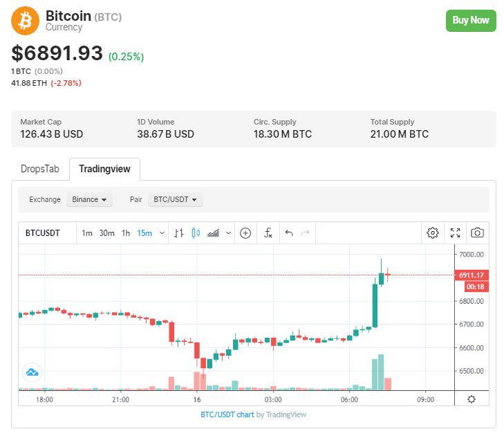Select the bars chart style icon
Viewport: 504px width, 438px height.
(x=178, y=232)
